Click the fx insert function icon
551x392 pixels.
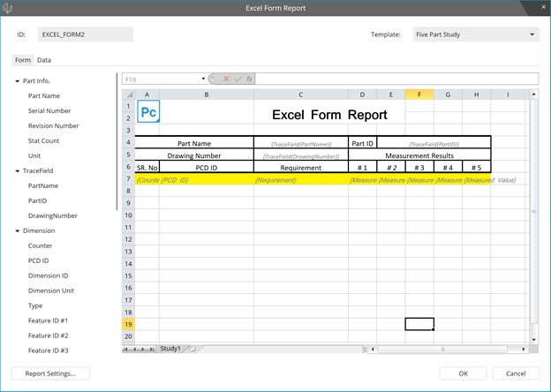(250, 79)
